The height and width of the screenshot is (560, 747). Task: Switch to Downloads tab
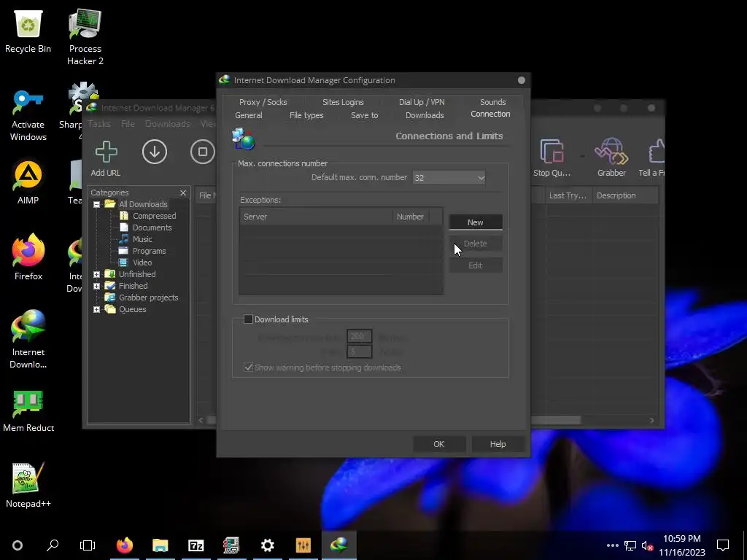(x=425, y=115)
